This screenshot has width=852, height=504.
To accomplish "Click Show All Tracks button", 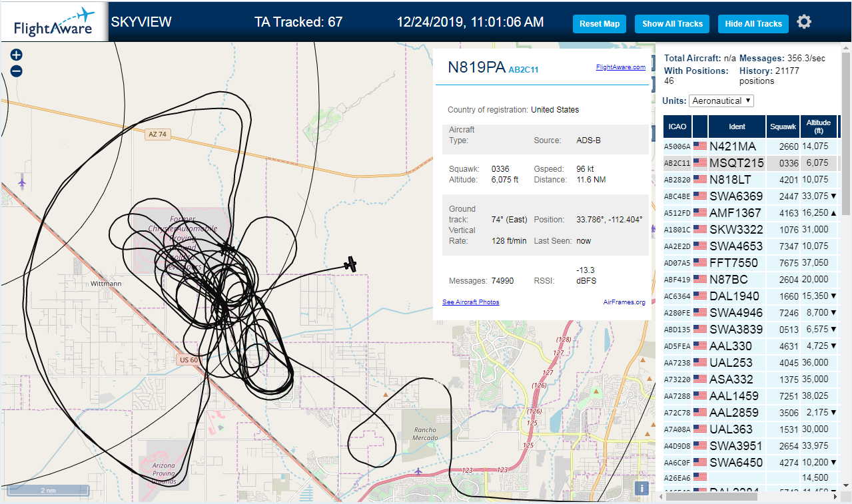I will tap(672, 23).
